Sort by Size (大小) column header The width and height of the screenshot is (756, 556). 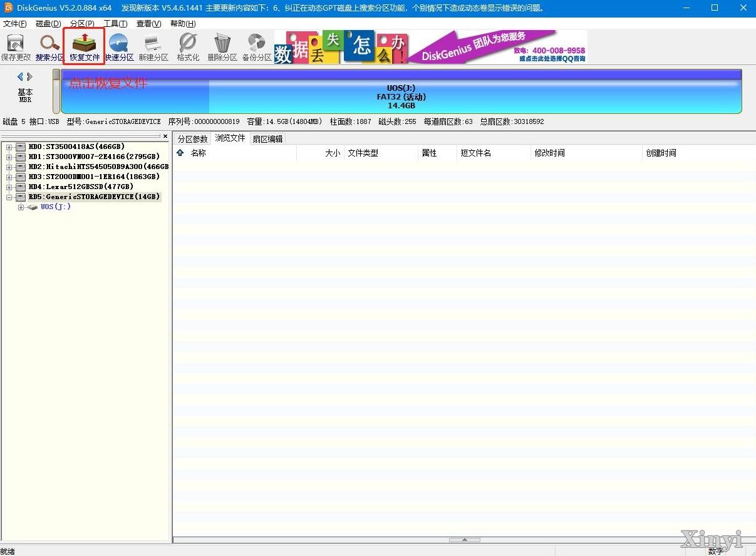point(333,153)
